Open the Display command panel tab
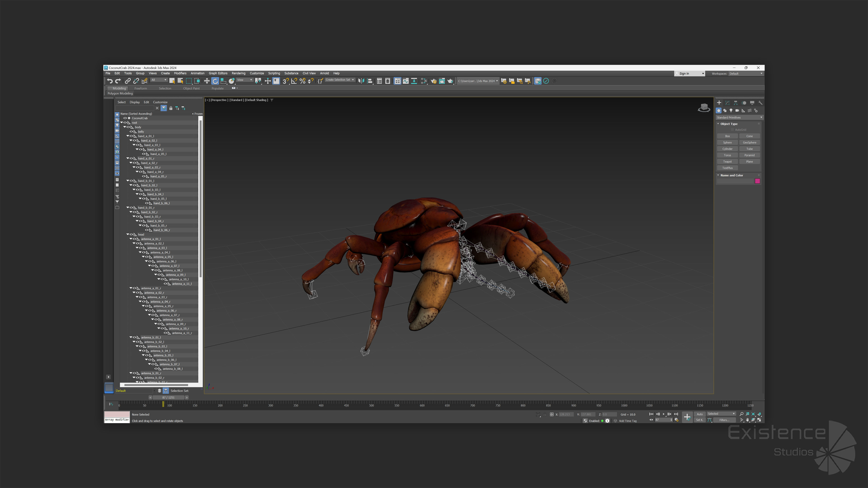Screen dimensions: 868x488 pos(752,103)
